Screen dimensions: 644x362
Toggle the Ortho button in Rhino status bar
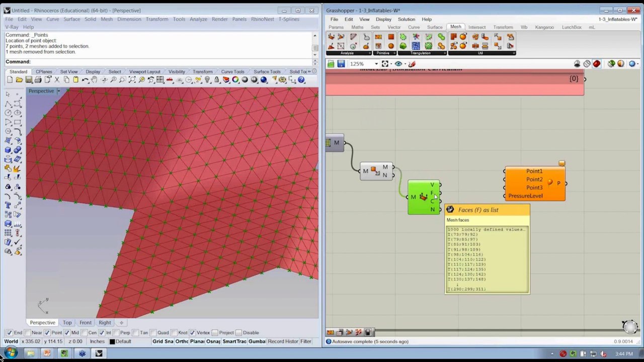(x=182, y=341)
